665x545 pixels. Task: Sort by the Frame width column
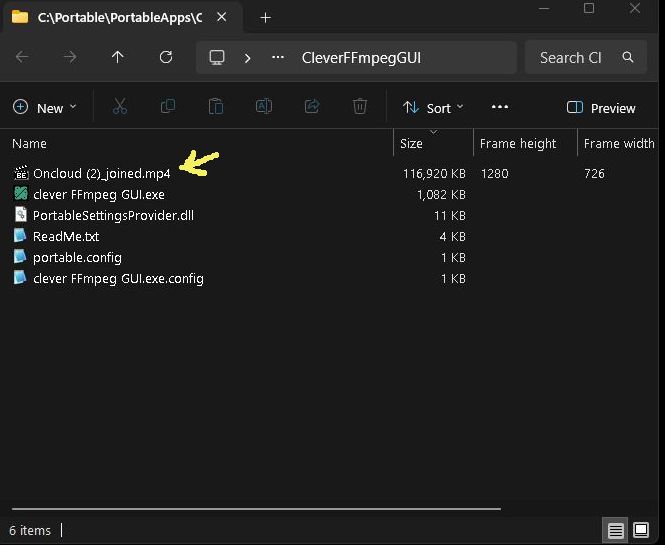(619, 143)
